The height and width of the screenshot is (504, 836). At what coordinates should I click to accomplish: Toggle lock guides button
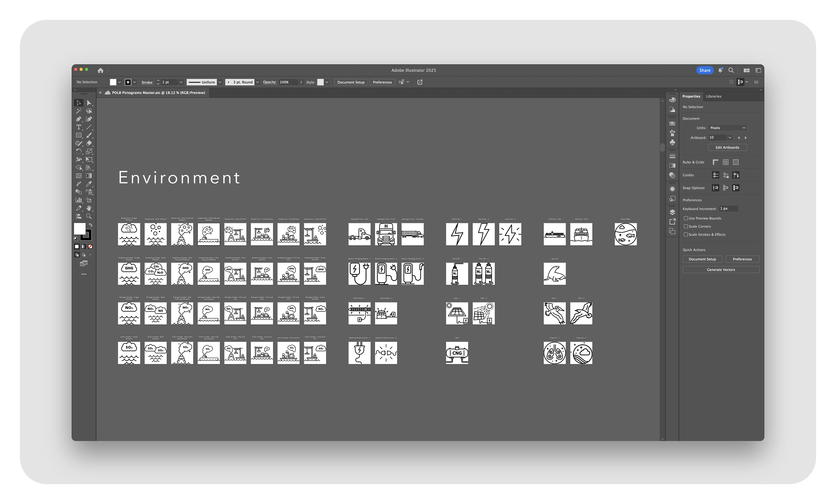(x=726, y=175)
